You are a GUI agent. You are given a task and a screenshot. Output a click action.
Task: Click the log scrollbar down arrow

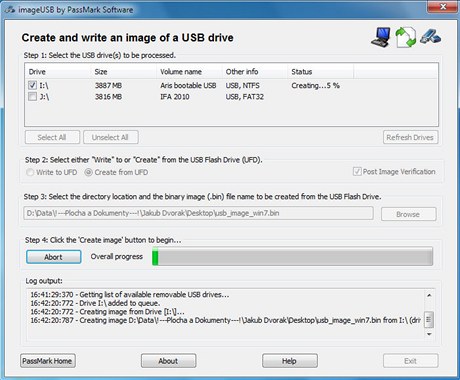(429, 334)
